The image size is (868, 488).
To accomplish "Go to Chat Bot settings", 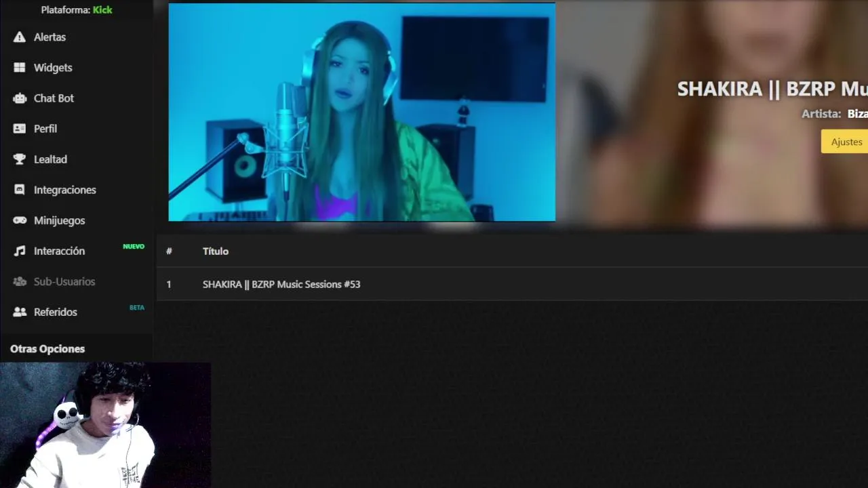I will pyautogui.click(x=54, y=98).
